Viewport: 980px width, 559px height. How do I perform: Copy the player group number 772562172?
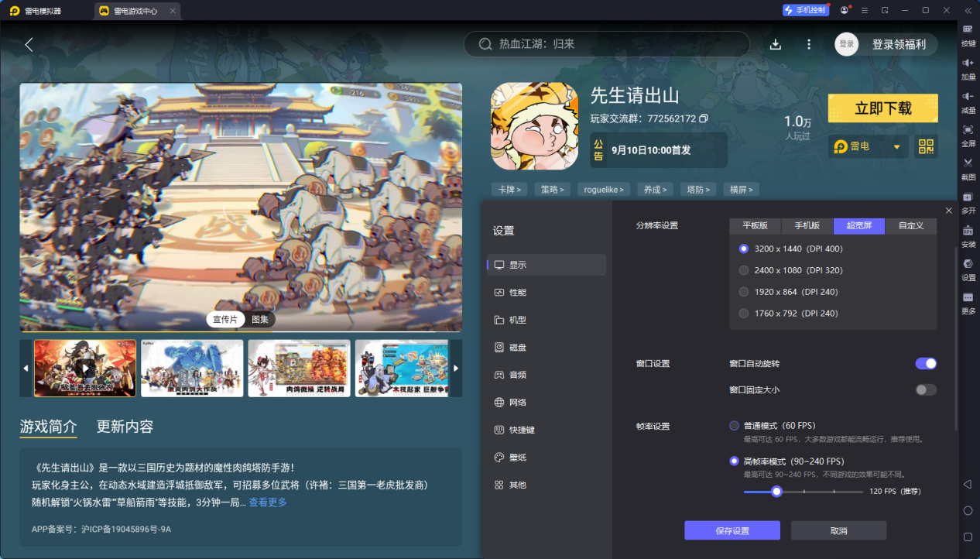tap(704, 118)
